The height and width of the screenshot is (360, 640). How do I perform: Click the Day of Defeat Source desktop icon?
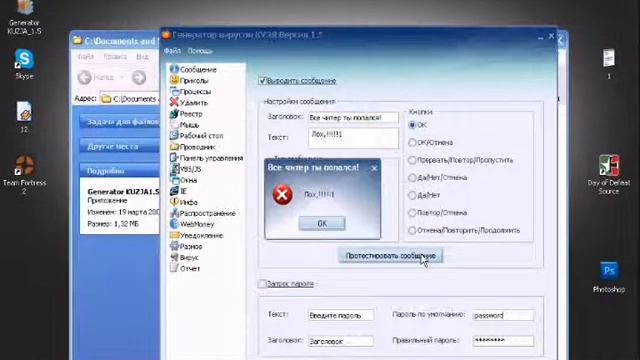(609, 166)
